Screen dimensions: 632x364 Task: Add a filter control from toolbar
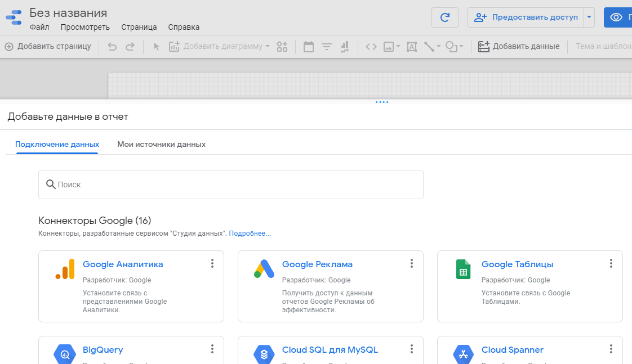tap(327, 47)
